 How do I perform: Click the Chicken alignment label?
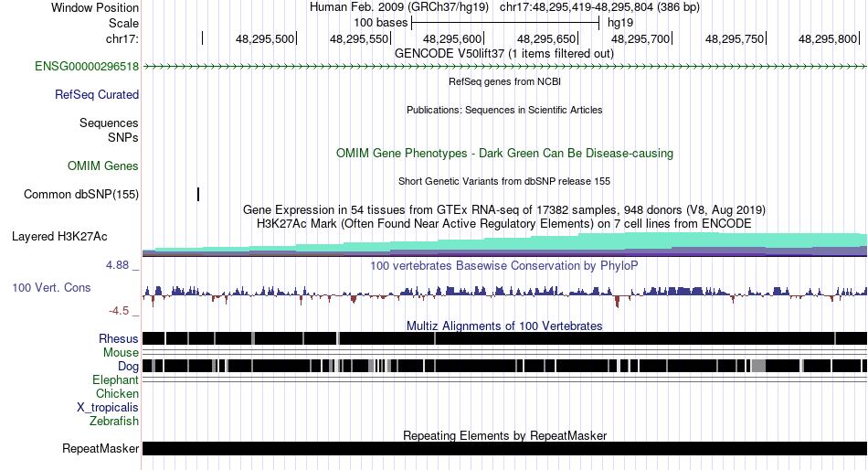[x=117, y=393]
